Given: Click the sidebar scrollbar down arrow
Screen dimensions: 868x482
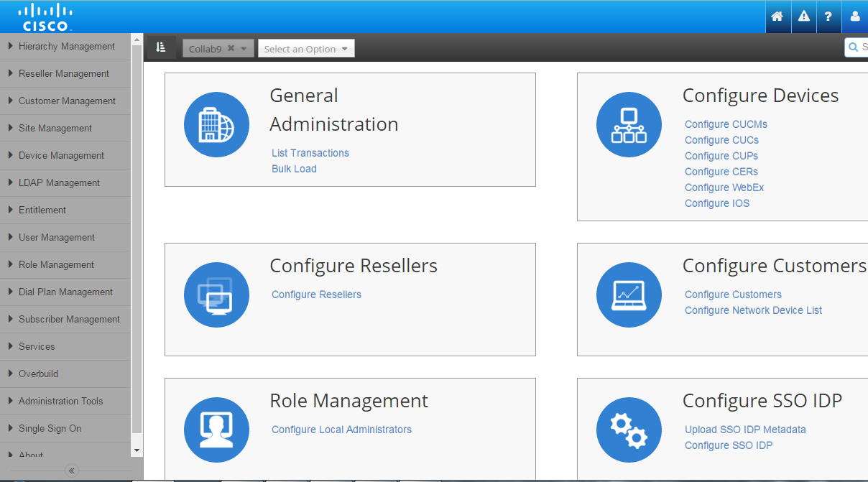Looking at the screenshot, I should 137,450.
